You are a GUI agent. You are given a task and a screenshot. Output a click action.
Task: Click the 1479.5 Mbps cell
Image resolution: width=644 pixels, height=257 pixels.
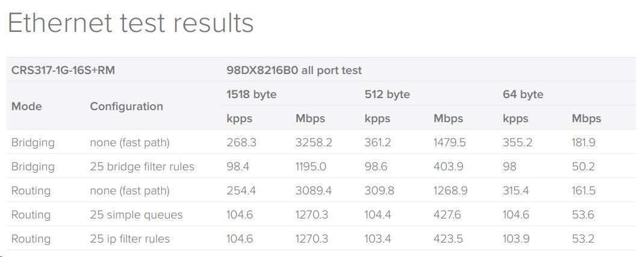(x=450, y=143)
